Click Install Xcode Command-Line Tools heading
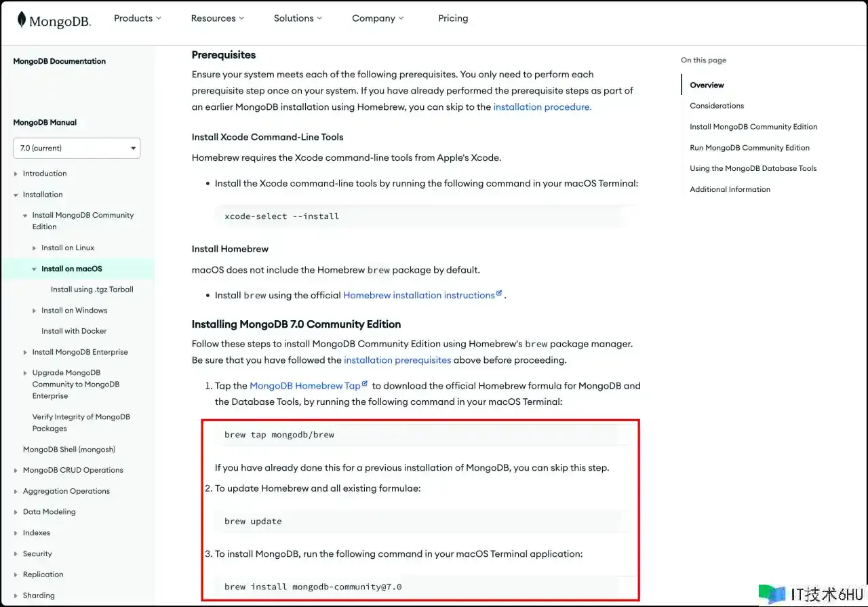868x607 pixels. [268, 137]
